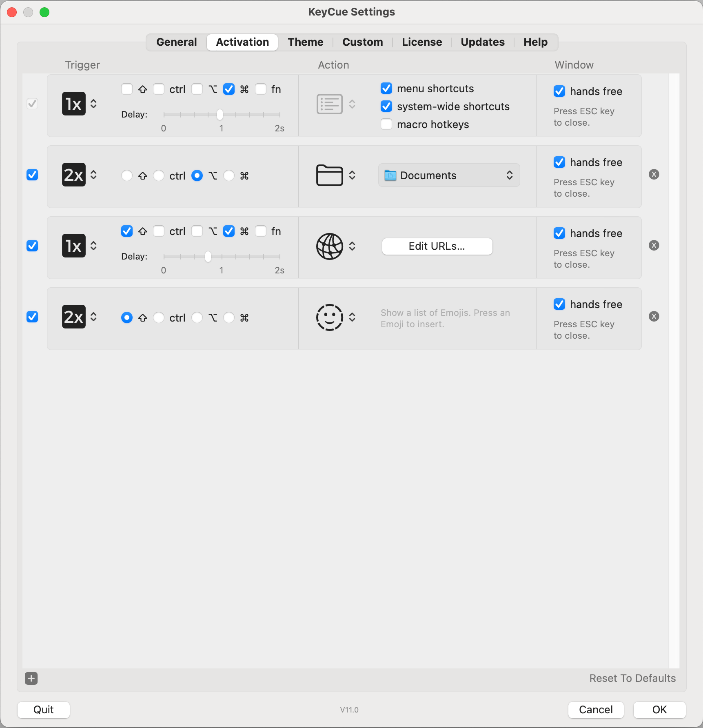This screenshot has width=703, height=728.
Task: Click Reset To Defaults
Action: pyautogui.click(x=632, y=678)
